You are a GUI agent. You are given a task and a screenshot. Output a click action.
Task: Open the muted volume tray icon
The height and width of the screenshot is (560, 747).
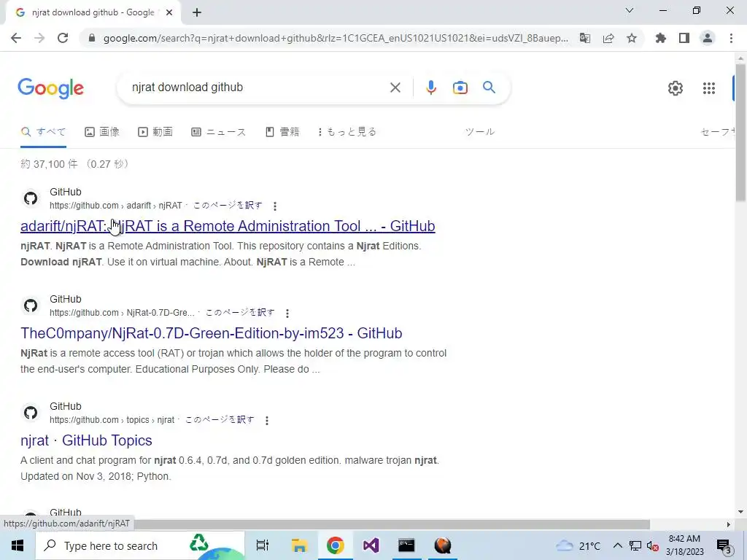pos(653,545)
